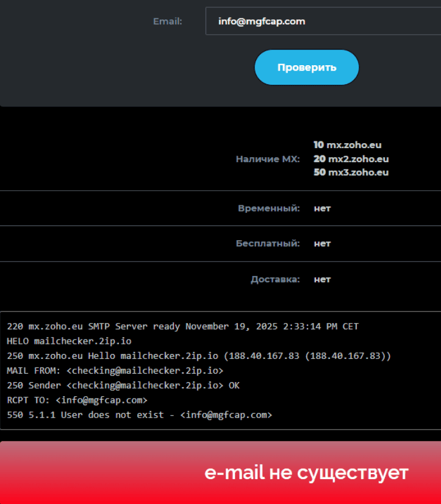Click the нет value next to Временный
441x504 pixels.
pyautogui.click(x=322, y=208)
